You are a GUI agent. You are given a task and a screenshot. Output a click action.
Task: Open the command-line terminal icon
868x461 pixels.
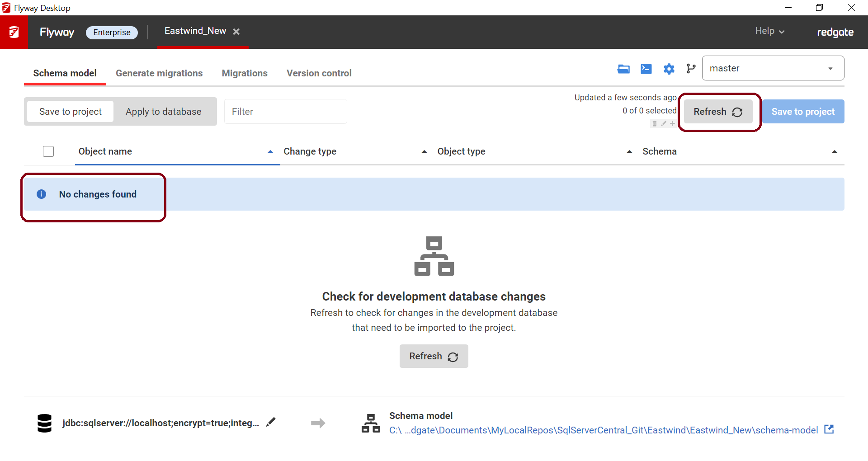(646, 69)
